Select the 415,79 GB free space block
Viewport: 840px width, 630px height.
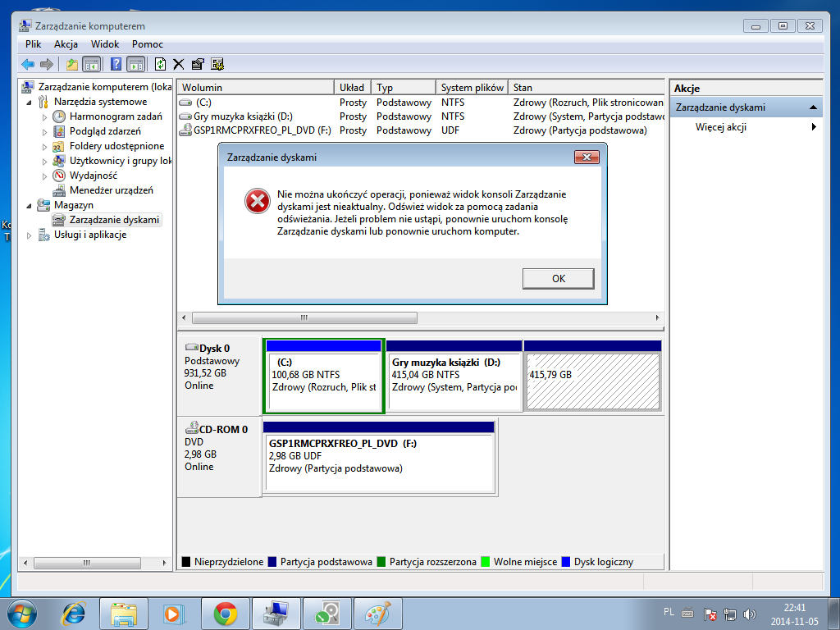(x=592, y=376)
